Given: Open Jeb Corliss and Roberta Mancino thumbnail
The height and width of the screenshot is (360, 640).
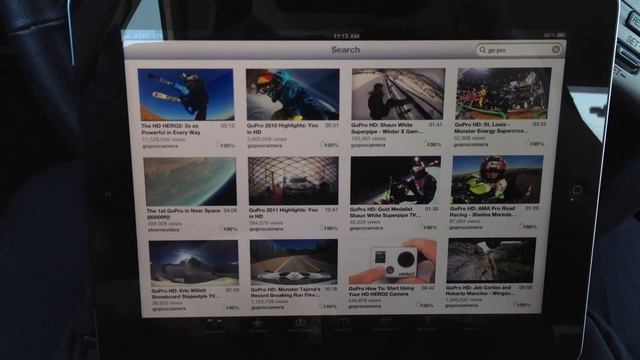Looking at the screenshot, I should 491,260.
